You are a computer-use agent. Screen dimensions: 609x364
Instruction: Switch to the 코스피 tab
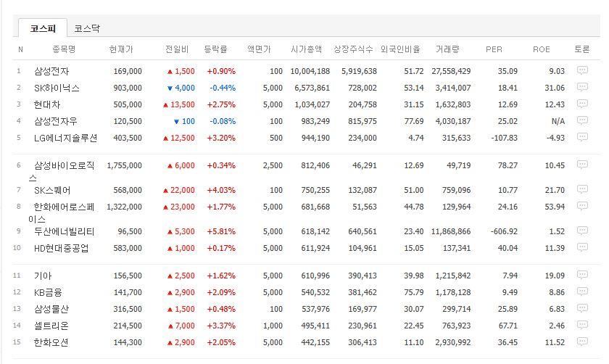click(x=43, y=28)
